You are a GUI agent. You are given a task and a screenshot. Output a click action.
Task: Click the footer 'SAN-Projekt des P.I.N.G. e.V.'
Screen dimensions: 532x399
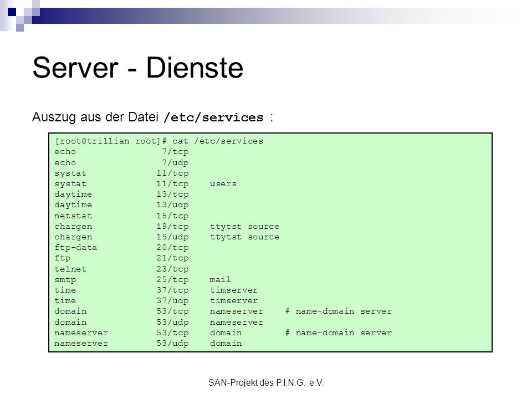click(x=267, y=383)
